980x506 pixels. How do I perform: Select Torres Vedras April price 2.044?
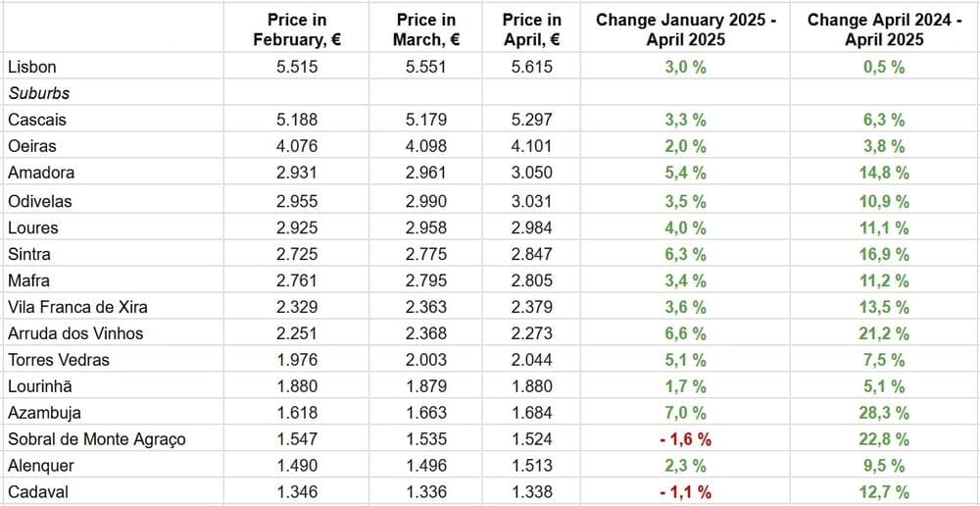(x=531, y=360)
